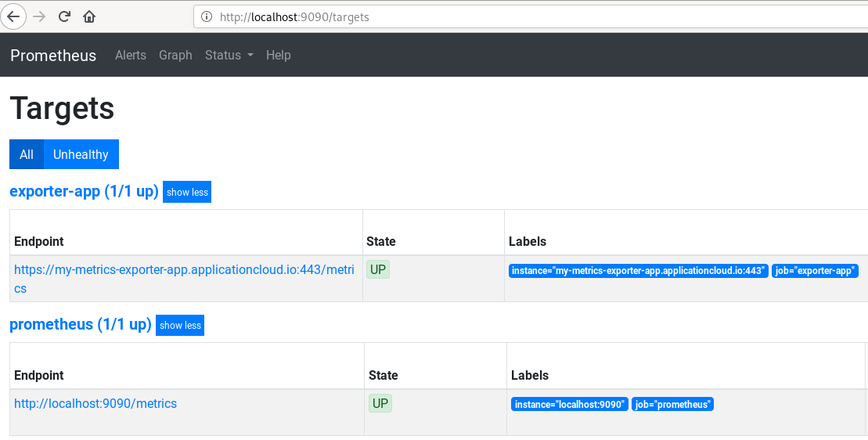
Task: Open the exporter-app (1/1 up) heading link
Action: pyautogui.click(x=85, y=192)
